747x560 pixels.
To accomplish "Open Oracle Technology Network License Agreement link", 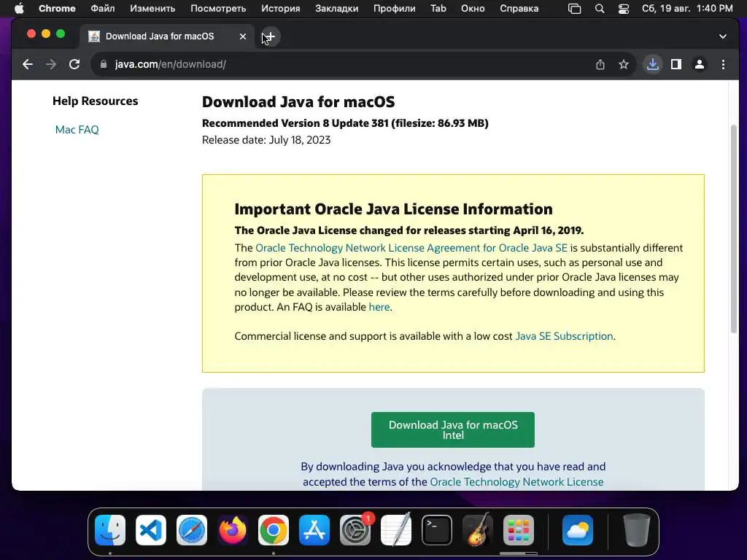I will pyautogui.click(x=411, y=248).
